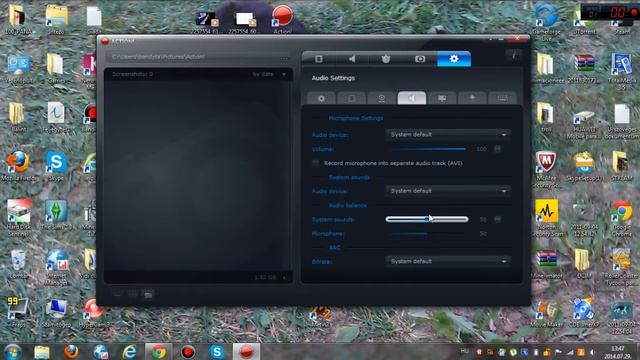Image resolution: width=640 pixels, height=360 pixels.
Task: Adjust the Microphone balance slider
Action: (x=427, y=234)
